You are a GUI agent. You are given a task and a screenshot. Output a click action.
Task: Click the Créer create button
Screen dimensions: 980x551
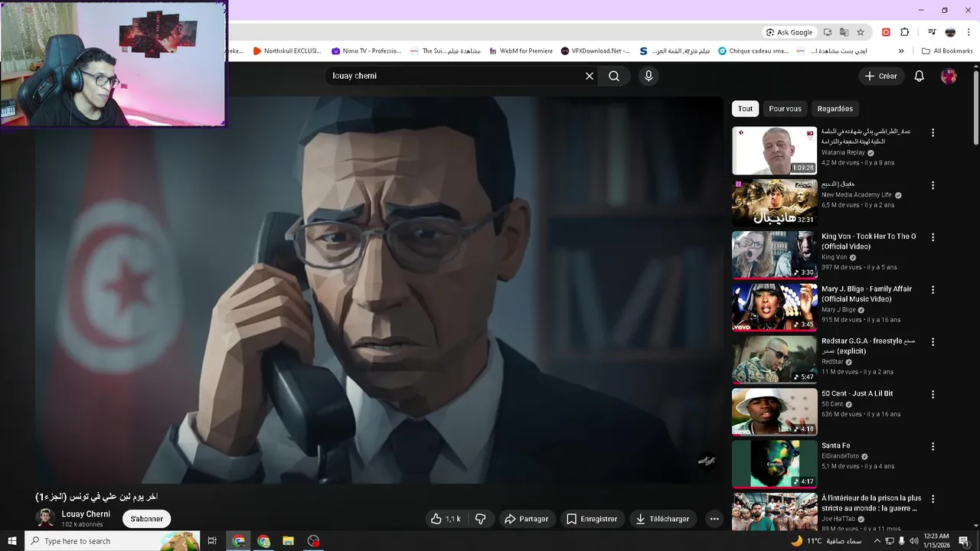[x=881, y=76]
